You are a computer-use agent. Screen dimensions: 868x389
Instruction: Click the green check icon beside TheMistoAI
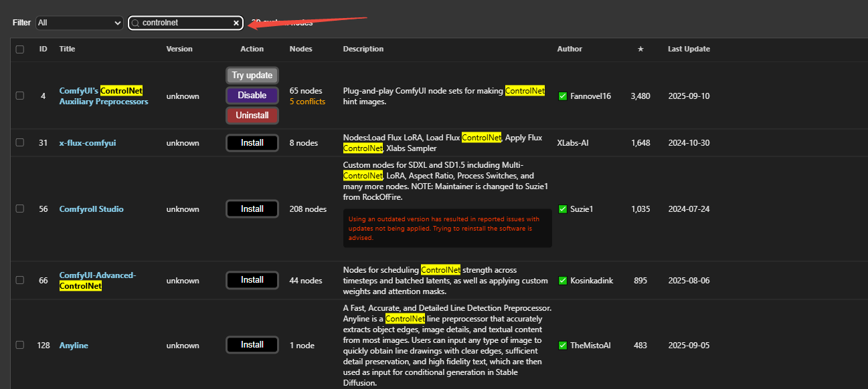(562, 346)
